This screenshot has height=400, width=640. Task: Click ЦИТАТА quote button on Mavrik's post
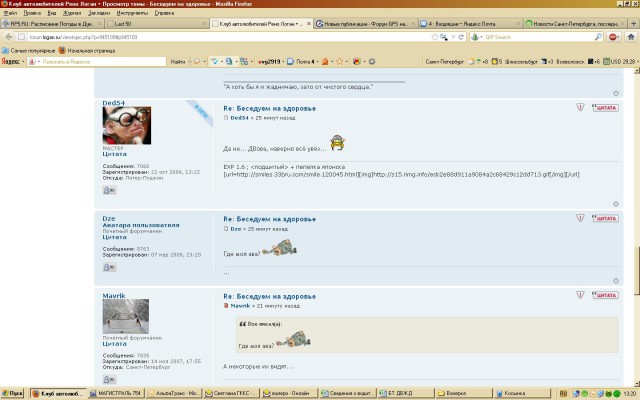605,295
